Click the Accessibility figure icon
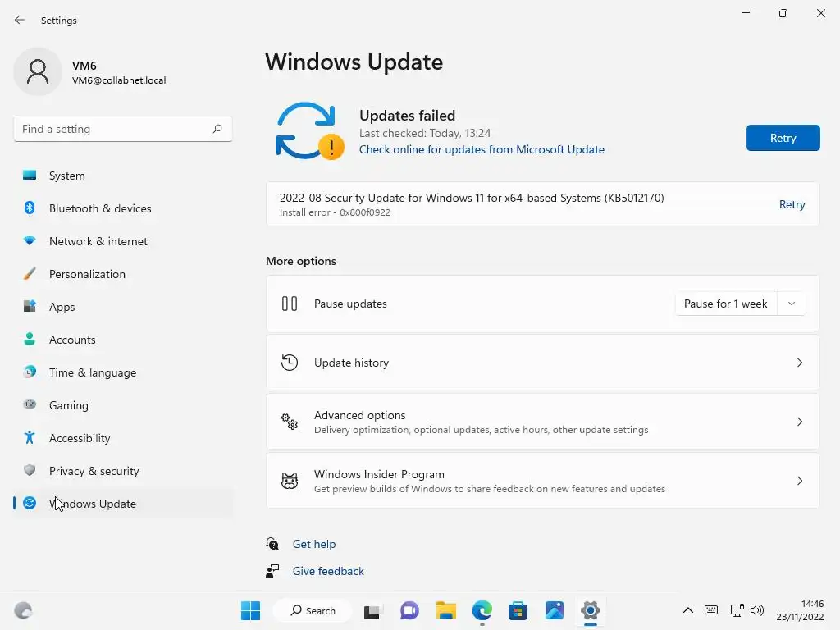 point(30,438)
